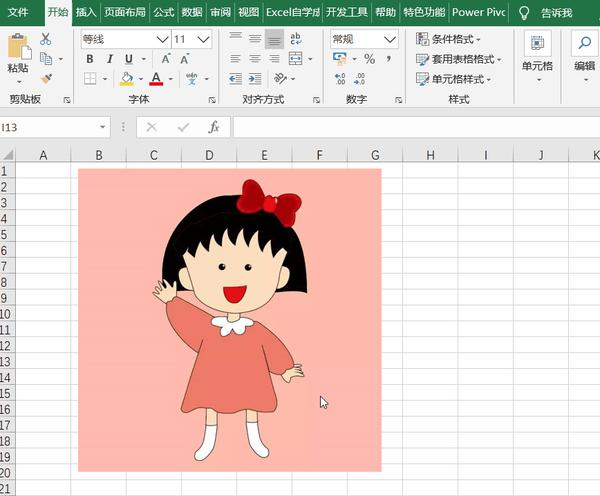Screen dimensions: 600x496
Task: Open clipboard pane launcher
Action: (x=67, y=100)
